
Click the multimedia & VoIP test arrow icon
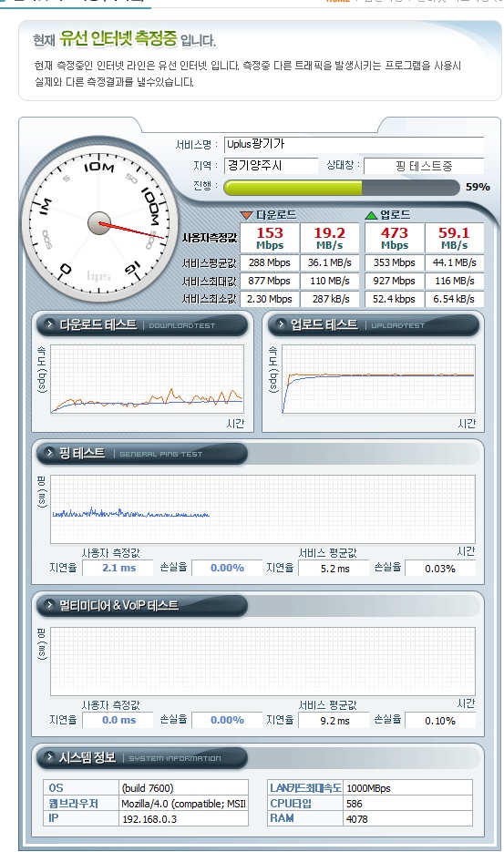50,605
